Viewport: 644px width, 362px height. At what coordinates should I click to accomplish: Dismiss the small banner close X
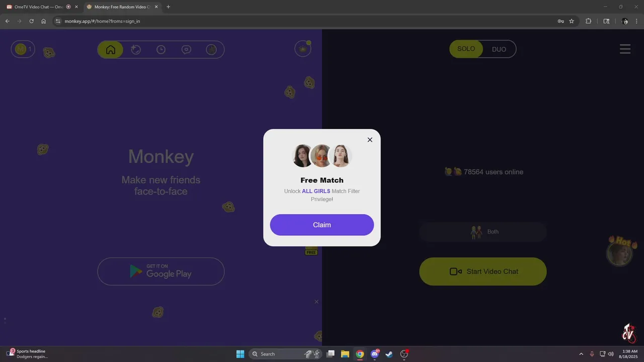(316, 302)
